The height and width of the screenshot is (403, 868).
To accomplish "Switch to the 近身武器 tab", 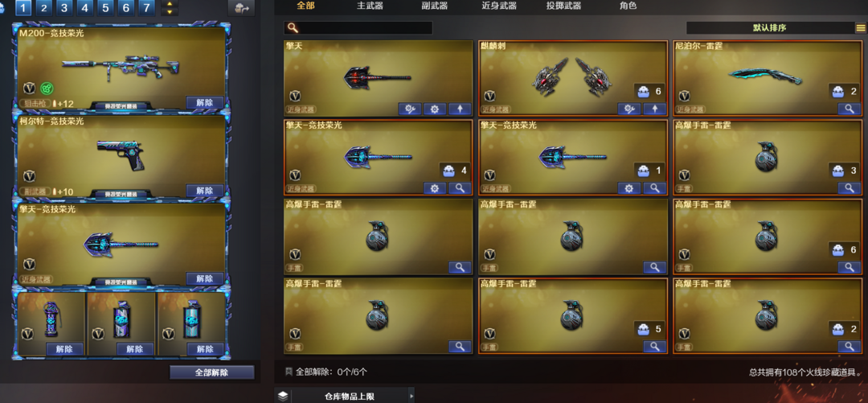I will click(x=499, y=6).
